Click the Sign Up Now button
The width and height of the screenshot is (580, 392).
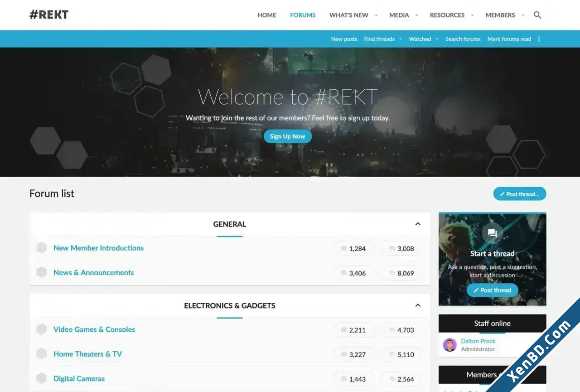[288, 136]
